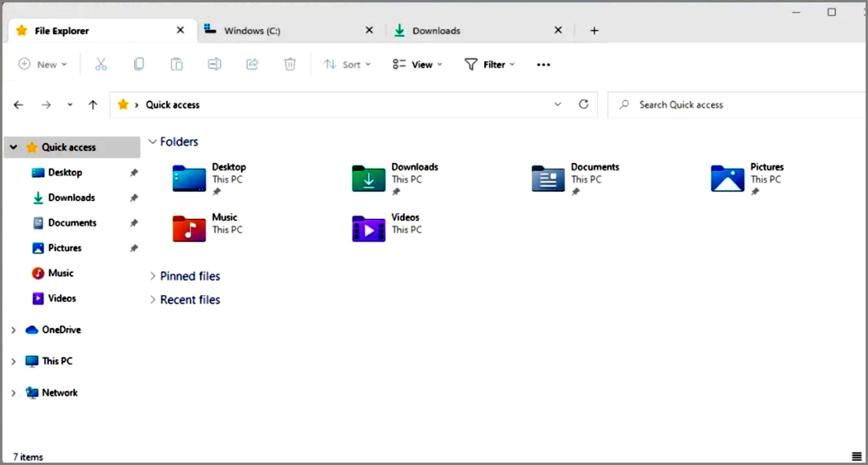The height and width of the screenshot is (465, 868).
Task: Click the Delete trash icon
Action: 290,64
